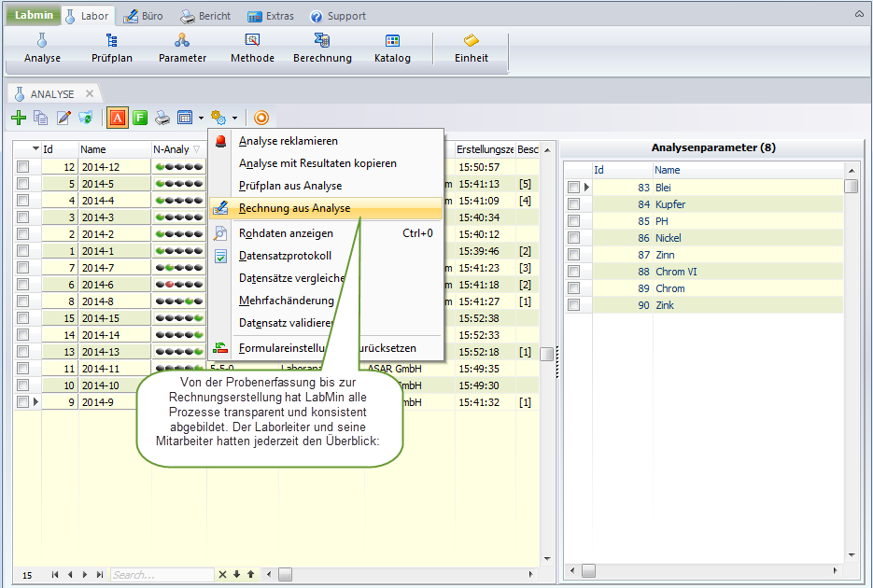Clear the search with the X icon

point(222,575)
